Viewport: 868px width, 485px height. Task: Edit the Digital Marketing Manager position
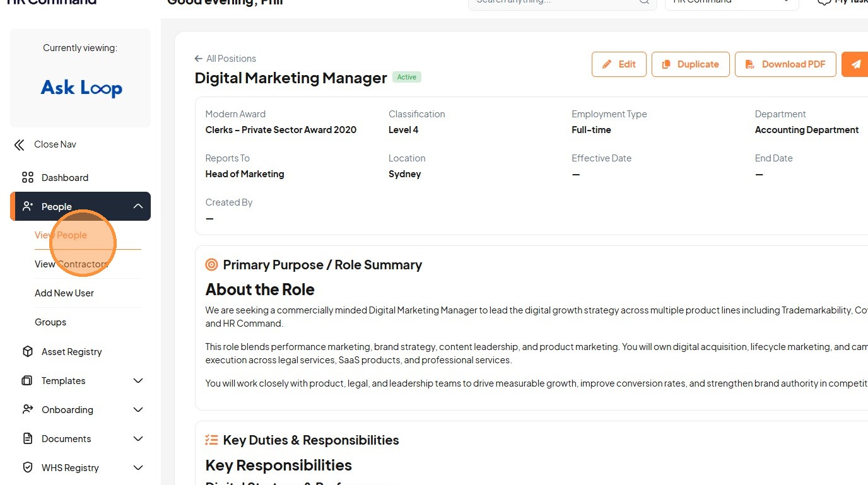click(619, 64)
